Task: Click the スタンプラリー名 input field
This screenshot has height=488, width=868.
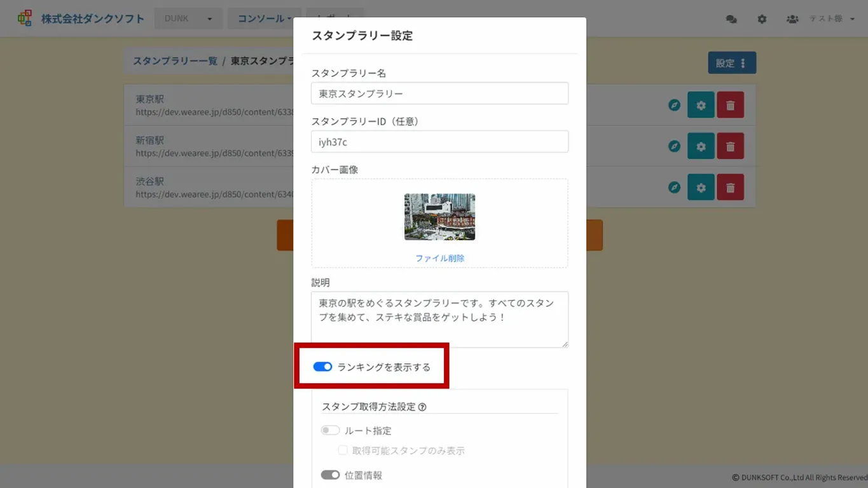Action: [x=439, y=93]
